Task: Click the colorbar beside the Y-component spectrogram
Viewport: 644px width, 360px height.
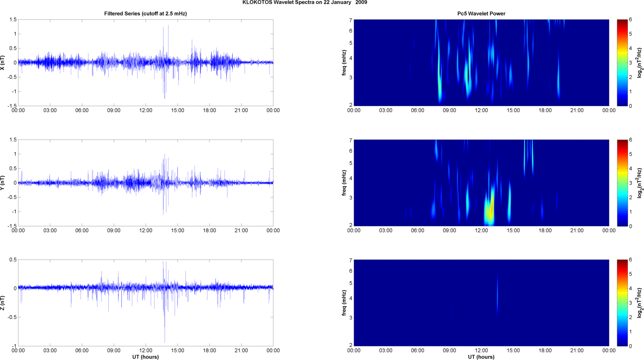Action: (x=622, y=183)
